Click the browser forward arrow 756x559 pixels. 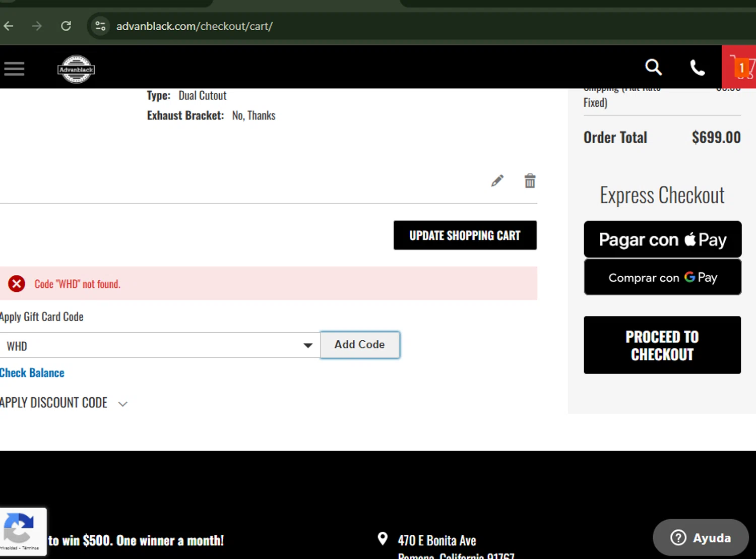[x=37, y=26]
